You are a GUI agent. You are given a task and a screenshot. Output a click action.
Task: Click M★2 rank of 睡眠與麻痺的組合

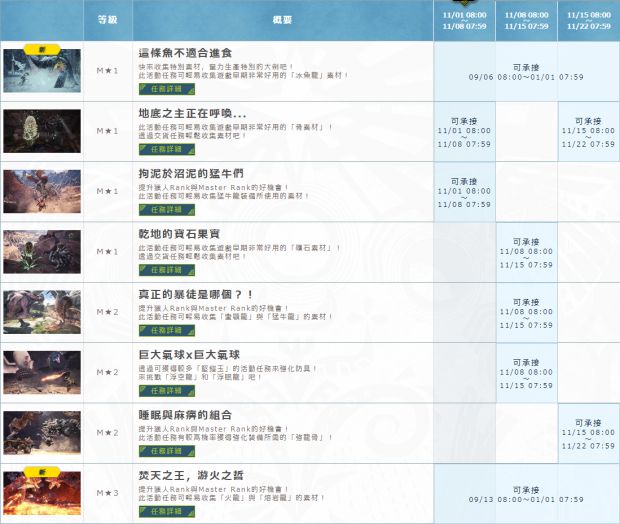108,433
